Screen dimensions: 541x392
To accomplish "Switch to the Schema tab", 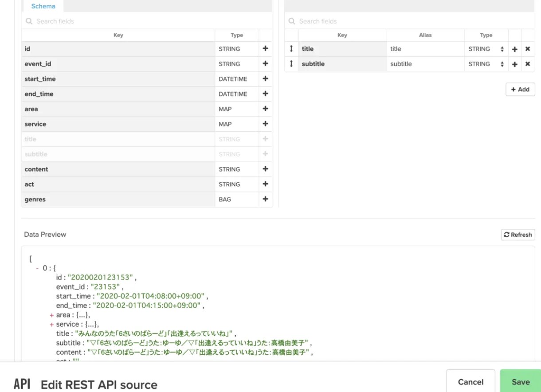I will 43,6.
